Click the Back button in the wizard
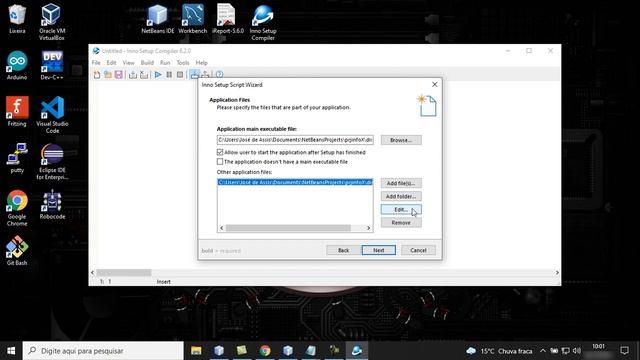 (343, 250)
